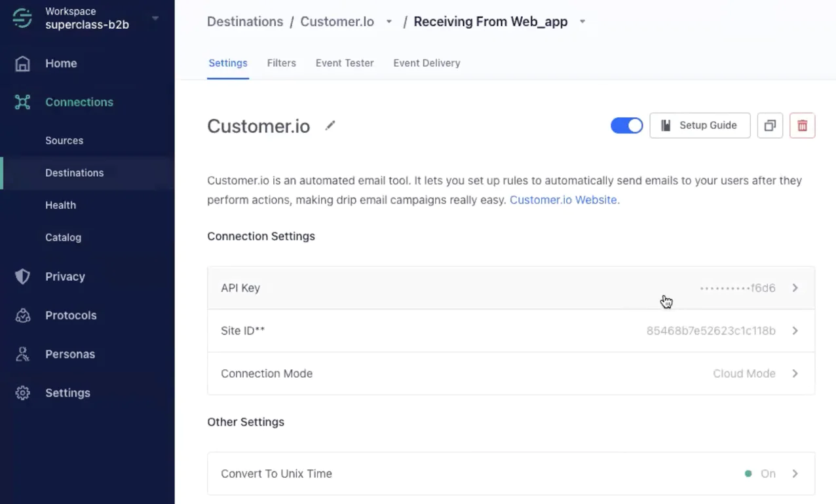Open the API Key setting row
The height and width of the screenshot is (504, 836).
[511, 288]
